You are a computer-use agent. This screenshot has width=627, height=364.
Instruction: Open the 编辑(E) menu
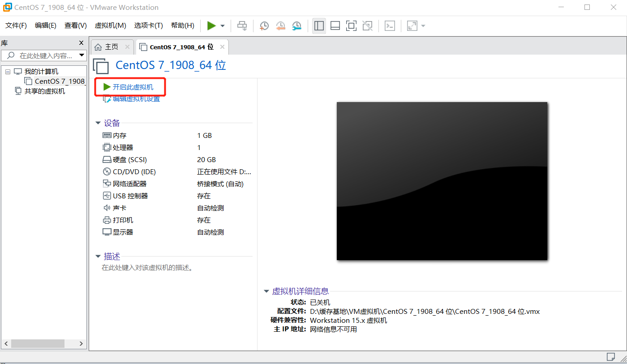pyautogui.click(x=46, y=26)
